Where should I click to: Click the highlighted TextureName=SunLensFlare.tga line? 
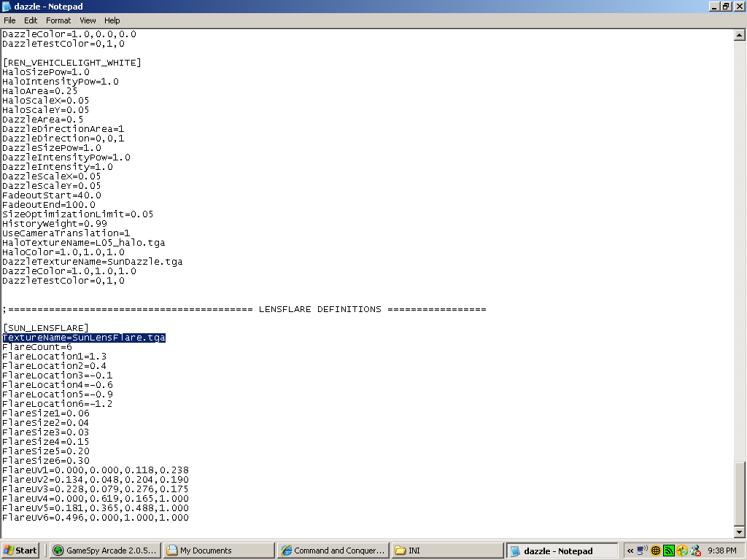(84, 338)
